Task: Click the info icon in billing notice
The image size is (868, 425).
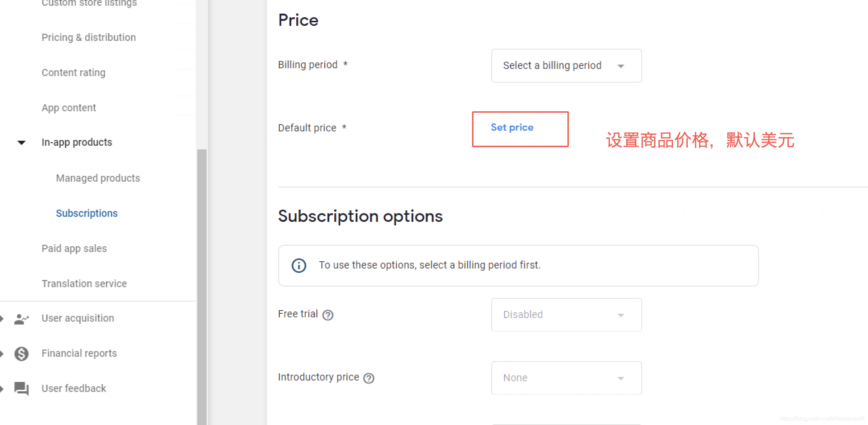Action: click(299, 266)
